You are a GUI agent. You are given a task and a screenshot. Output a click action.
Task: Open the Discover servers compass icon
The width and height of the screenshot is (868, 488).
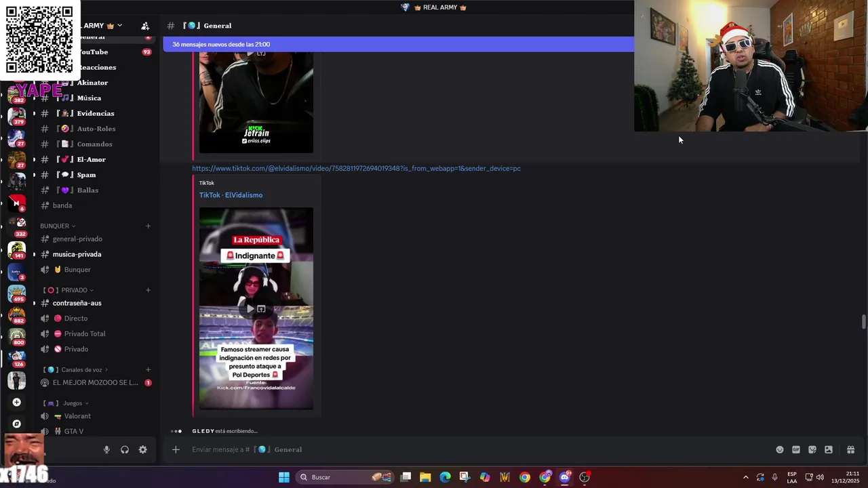pyautogui.click(x=17, y=424)
